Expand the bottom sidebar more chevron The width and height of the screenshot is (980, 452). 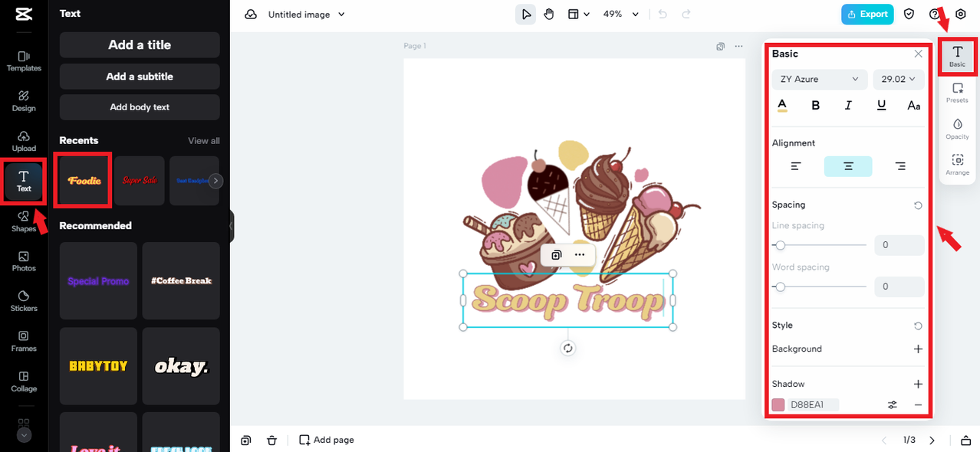24,435
